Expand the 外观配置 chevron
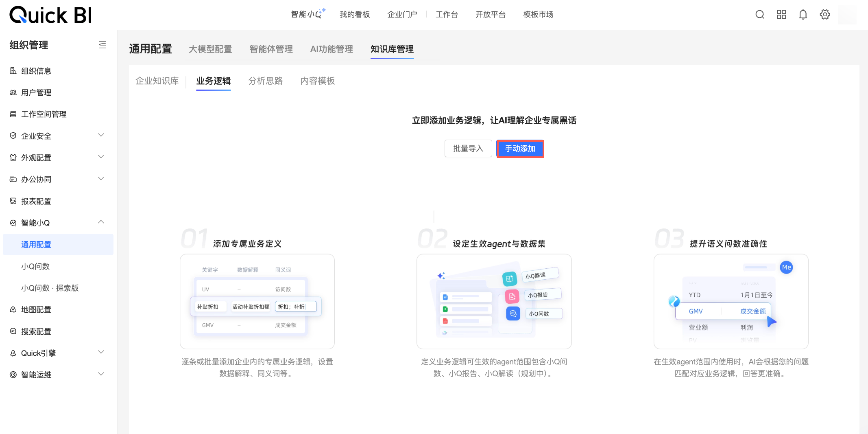The width and height of the screenshot is (868, 434). click(101, 157)
